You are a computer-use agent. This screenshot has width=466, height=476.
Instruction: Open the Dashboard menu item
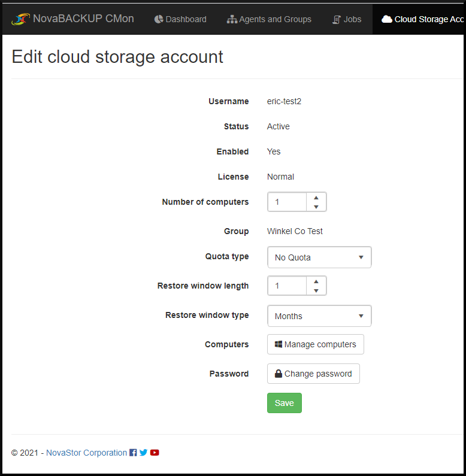pos(180,19)
